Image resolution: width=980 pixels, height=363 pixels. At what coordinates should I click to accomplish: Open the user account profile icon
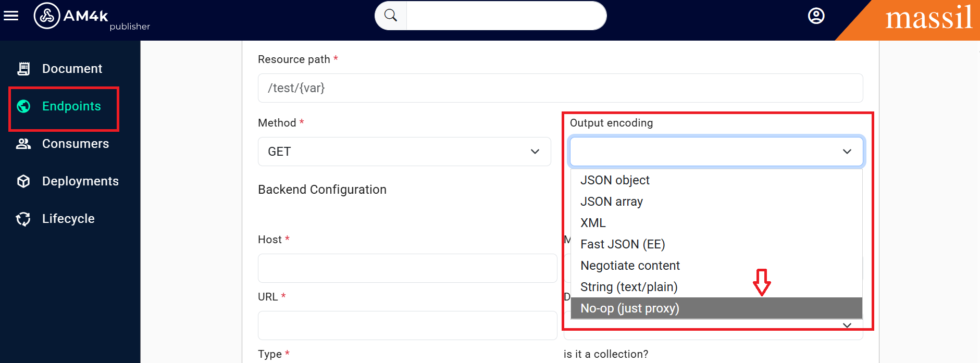click(x=816, y=16)
